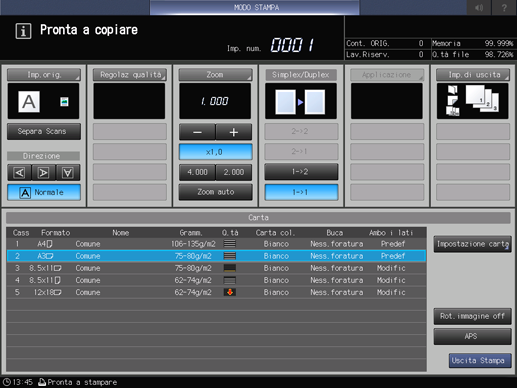517x388 pixels.
Task: Select tray 3 8.5x11 75-80g/m2 row
Action: coord(216,268)
